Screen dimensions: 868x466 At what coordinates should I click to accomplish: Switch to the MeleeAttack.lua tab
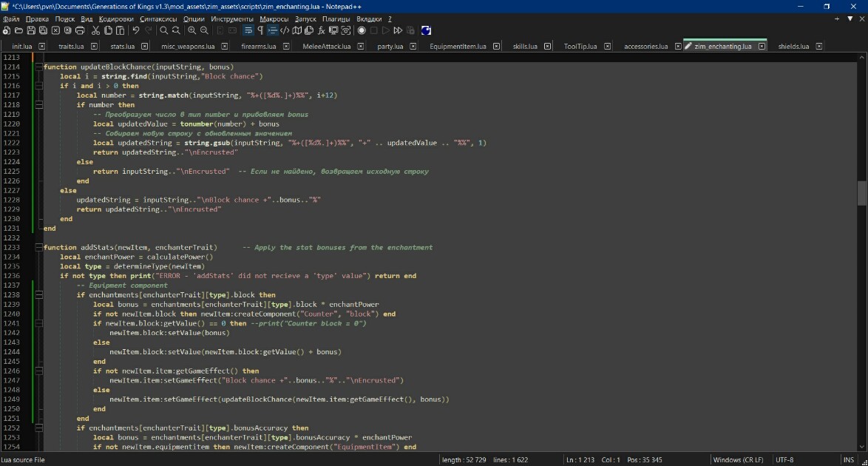pos(327,47)
